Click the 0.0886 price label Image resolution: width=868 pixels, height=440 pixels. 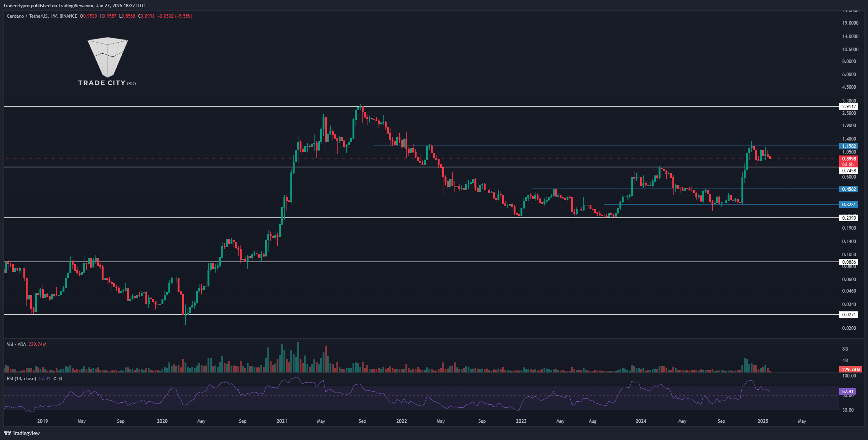coord(849,262)
